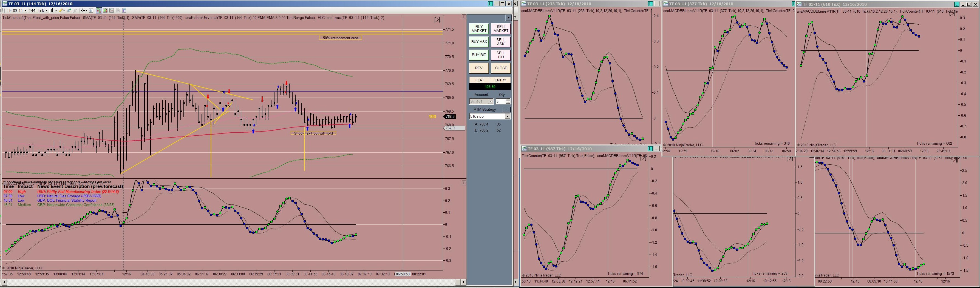
Task: Click the zoom in magnifier icon
Action: click(69, 11)
